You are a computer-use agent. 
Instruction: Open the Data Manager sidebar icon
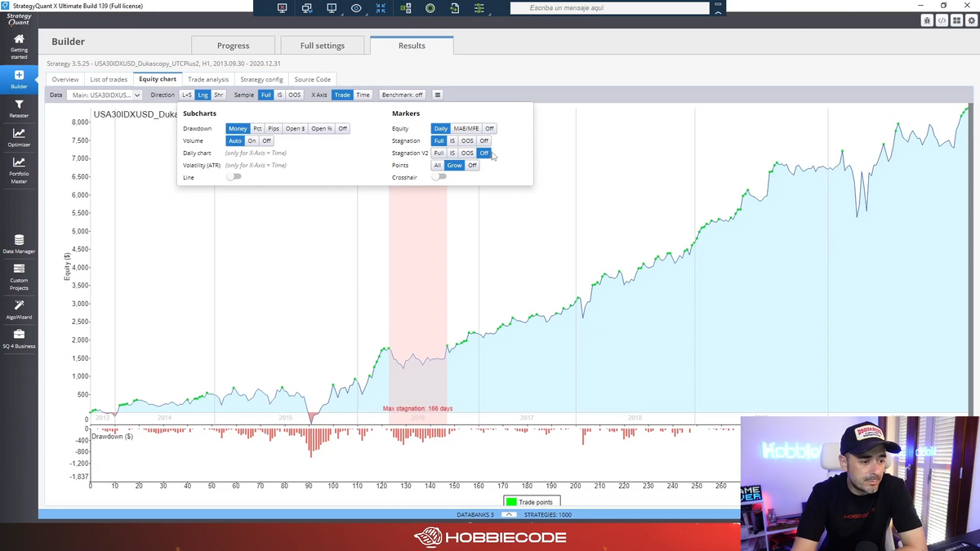click(19, 244)
